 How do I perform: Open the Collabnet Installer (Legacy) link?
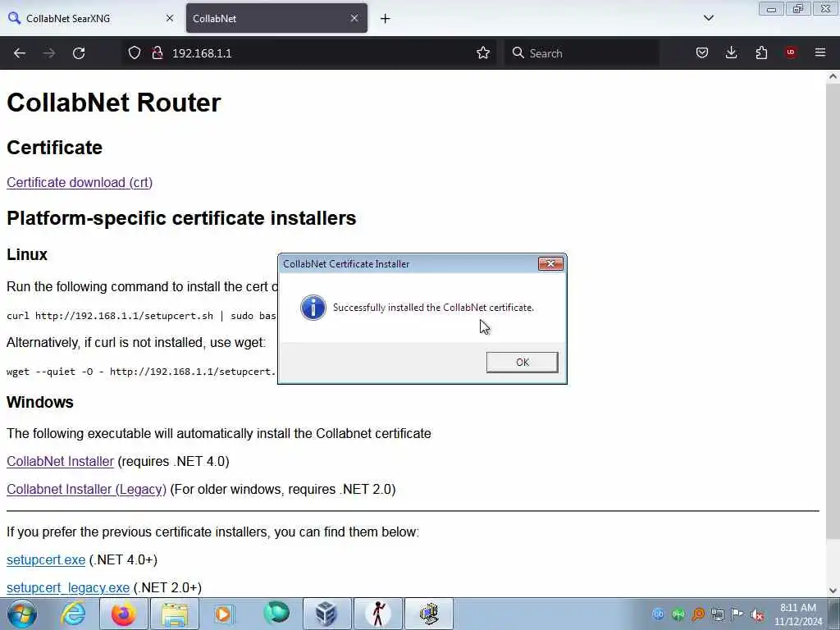tap(86, 489)
